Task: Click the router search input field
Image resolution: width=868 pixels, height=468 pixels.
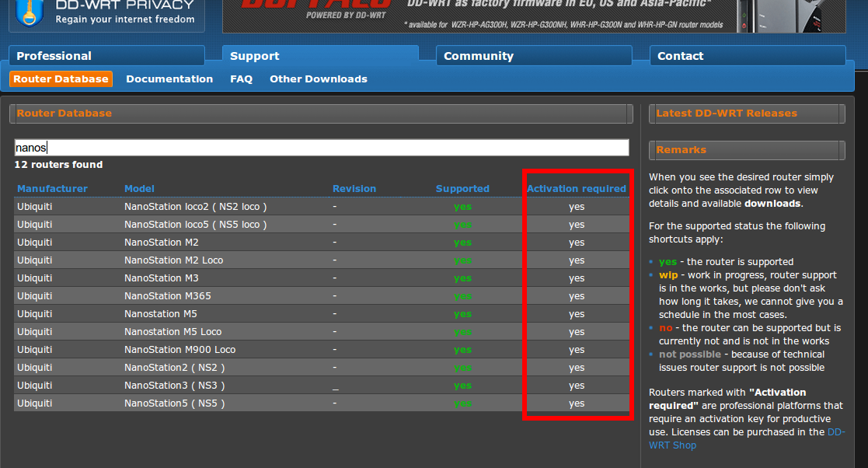Action: [322, 148]
